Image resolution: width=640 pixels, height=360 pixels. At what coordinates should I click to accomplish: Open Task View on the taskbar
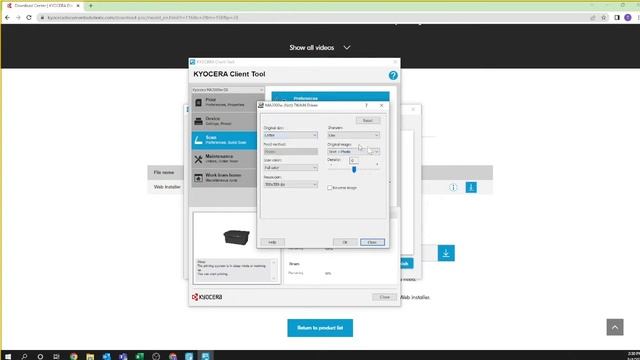pyautogui.click(x=56, y=356)
